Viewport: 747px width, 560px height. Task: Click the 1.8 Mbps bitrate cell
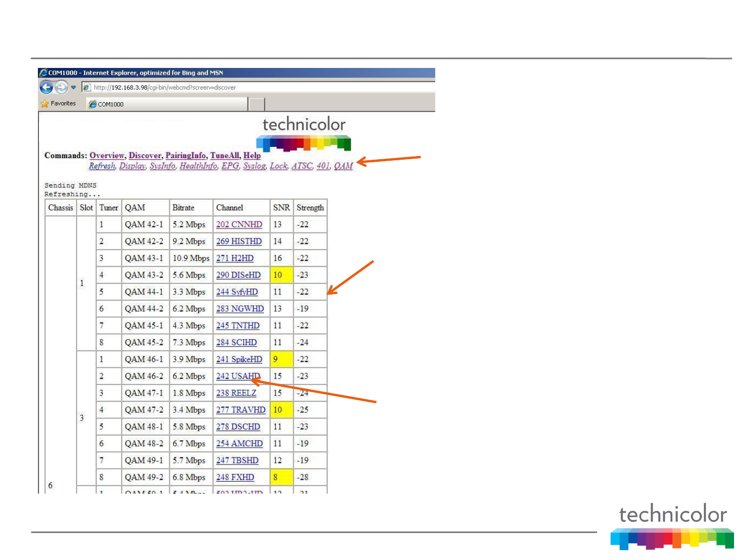tap(191, 393)
